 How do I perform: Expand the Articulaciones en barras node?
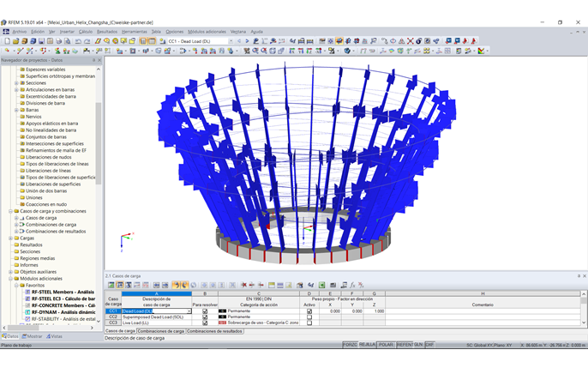coord(16,90)
